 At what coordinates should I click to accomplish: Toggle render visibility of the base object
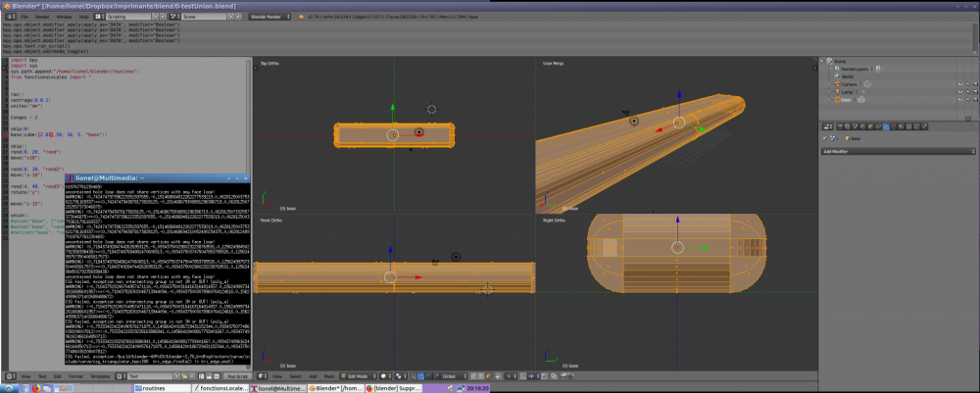(973, 100)
